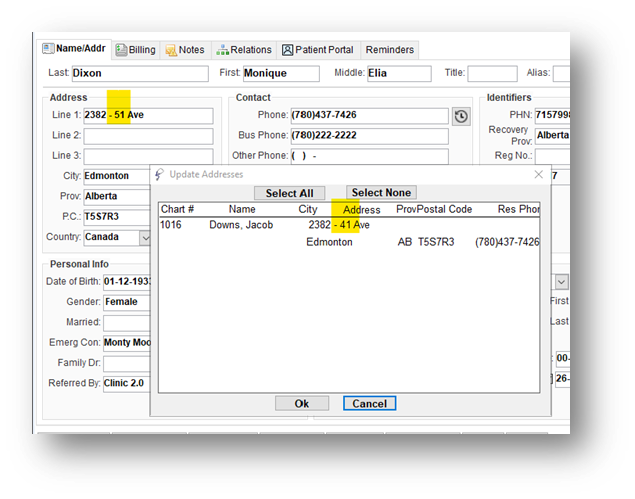
Task: Click the empty Title field
Action: [x=492, y=74]
